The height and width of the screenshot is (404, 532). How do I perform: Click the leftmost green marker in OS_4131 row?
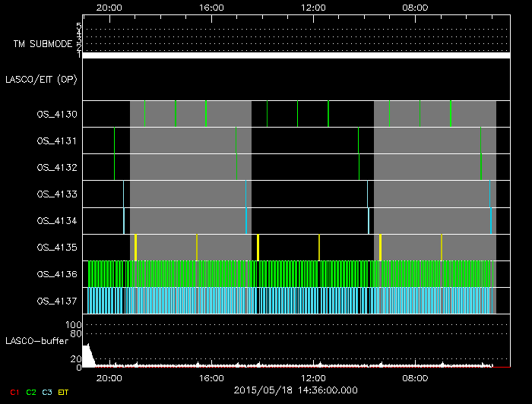coord(115,141)
